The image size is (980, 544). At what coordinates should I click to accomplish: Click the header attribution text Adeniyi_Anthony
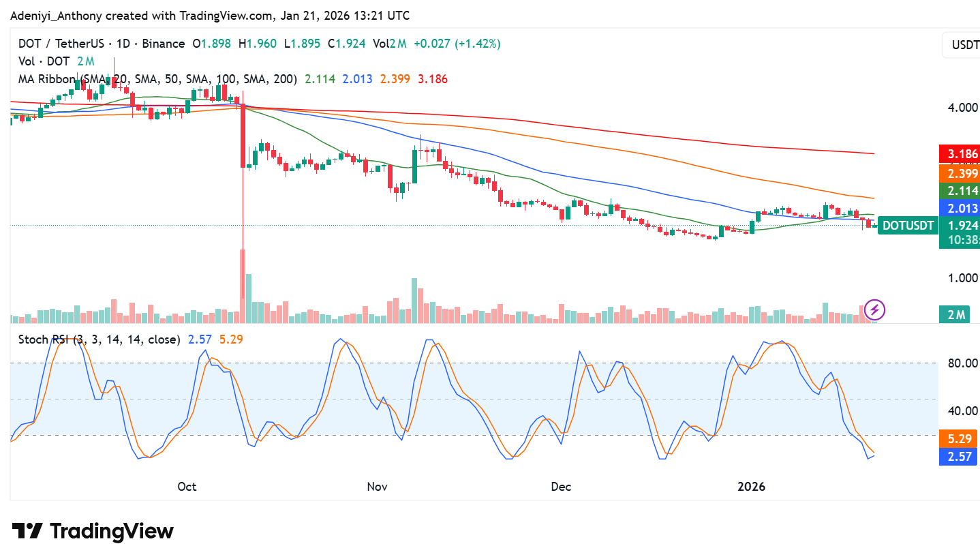coord(56,16)
